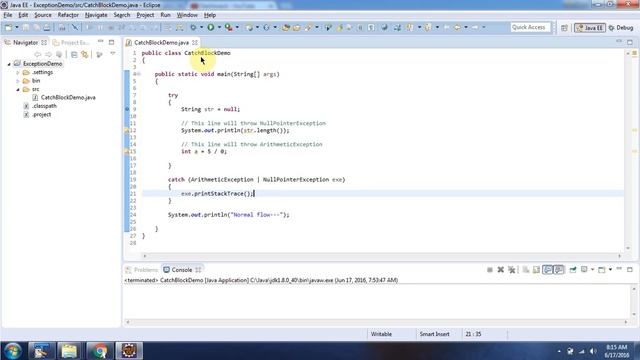Click Navigator back arrow icon
The height and width of the screenshot is (360, 640).
tap(38, 54)
